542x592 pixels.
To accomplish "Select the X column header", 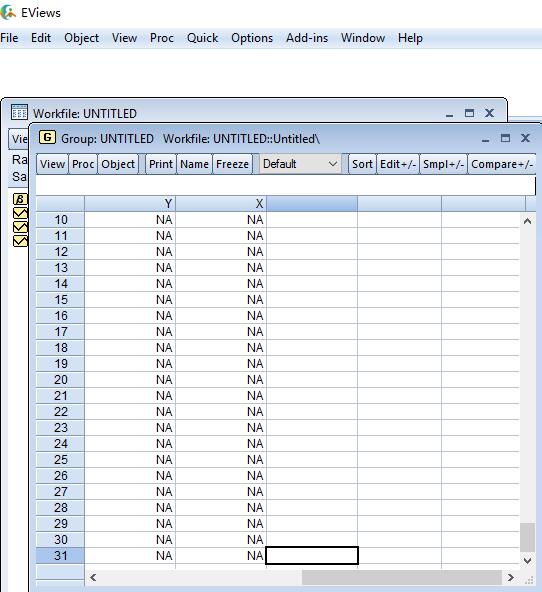I will [221, 204].
